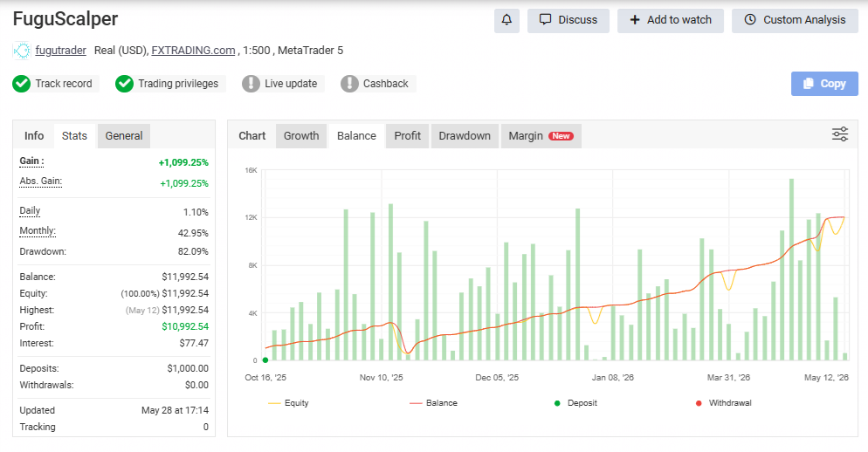This screenshot has width=868, height=452.
Task: Open the Chart tab
Action: coord(251,135)
